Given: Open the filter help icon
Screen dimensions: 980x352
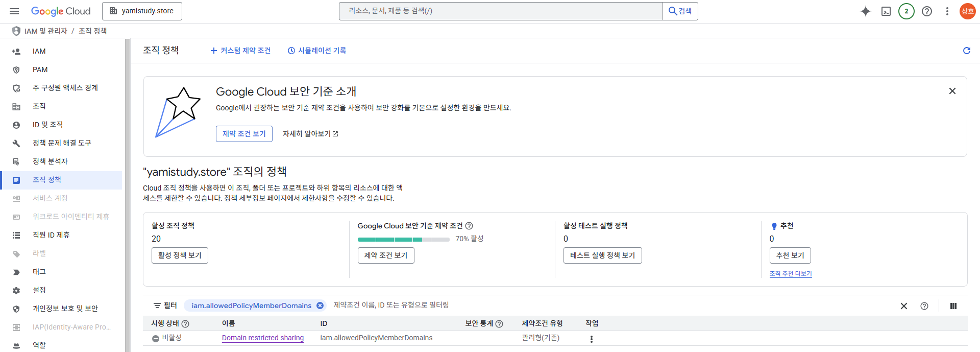Looking at the screenshot, I should pos(924,306).
